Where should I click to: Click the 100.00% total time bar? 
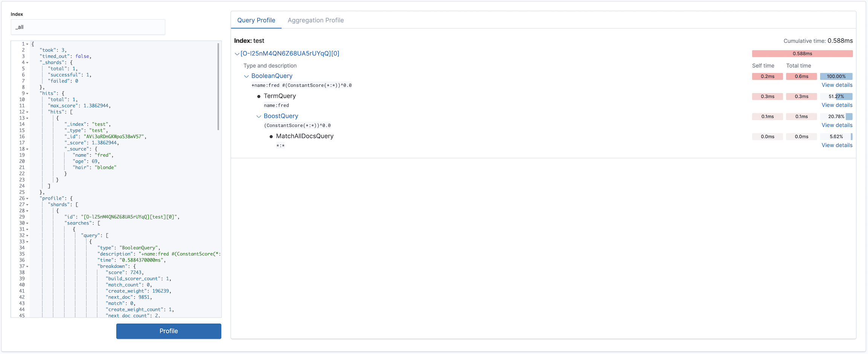[836, 76]
